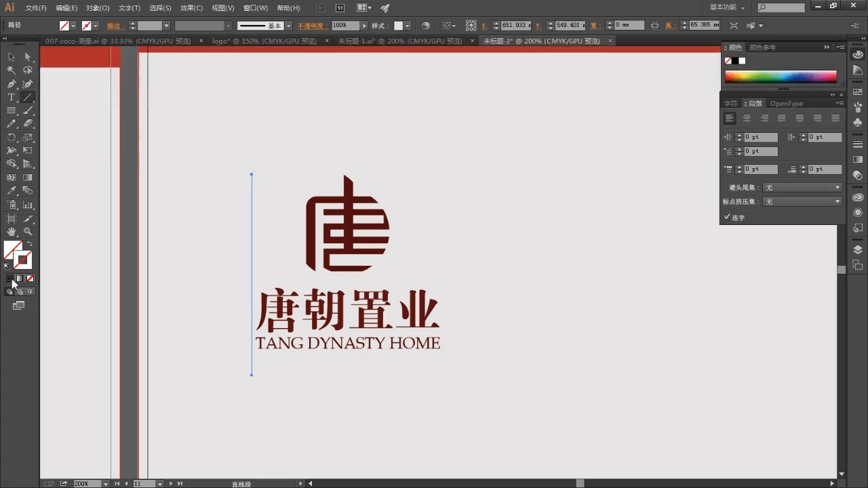Select the Zoom tool
The image size is (868, 488).
point(28,232)
